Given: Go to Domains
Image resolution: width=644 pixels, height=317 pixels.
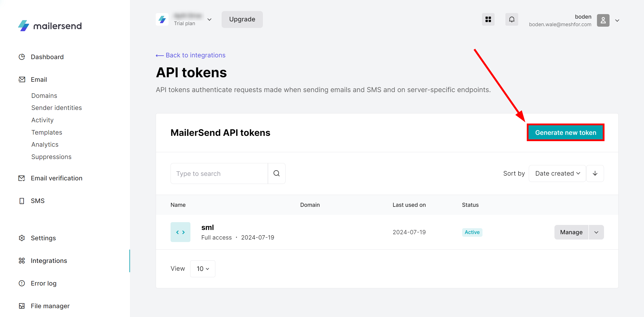Looking at the screenshot, I should [44, 96].
